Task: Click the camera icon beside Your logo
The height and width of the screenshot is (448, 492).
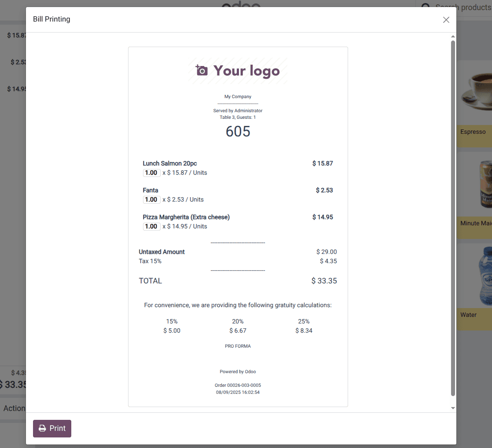Action: (x=202, y=70)
